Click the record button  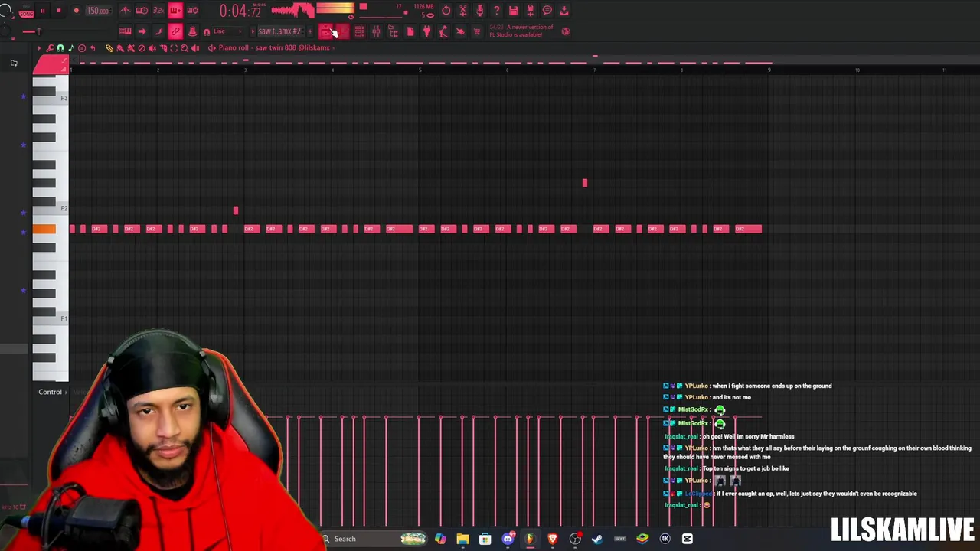pyautogui.click(x=76, y=11)
